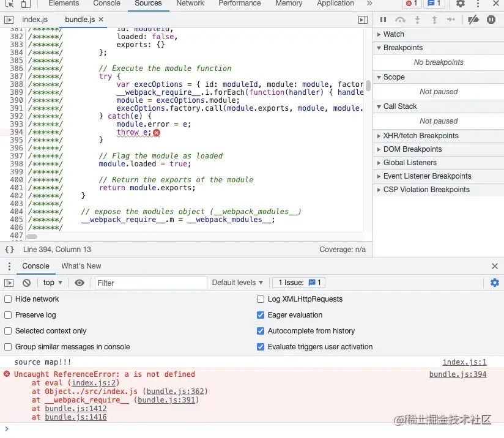The image size is (504, 438).
Task: Toggle the device toolbar icon
Action: tap(26, 3)
